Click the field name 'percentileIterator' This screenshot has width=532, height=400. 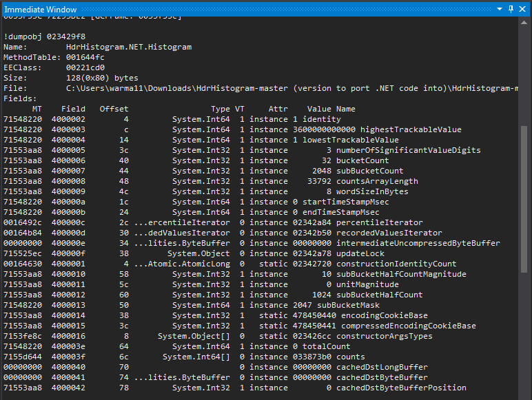tap(380, 222)
